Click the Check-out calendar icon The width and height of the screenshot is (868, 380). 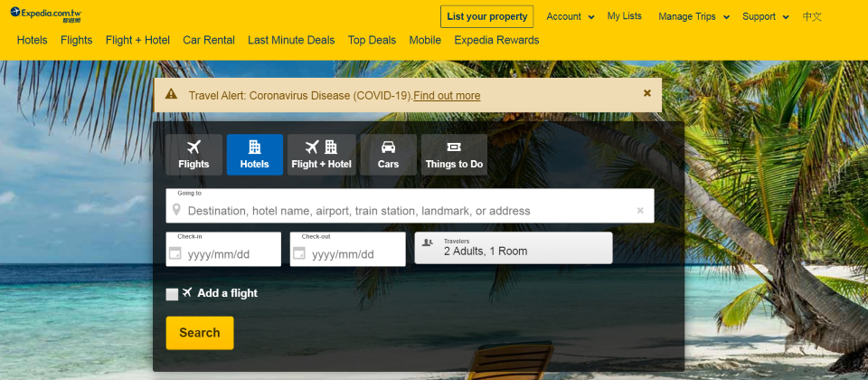300,254
